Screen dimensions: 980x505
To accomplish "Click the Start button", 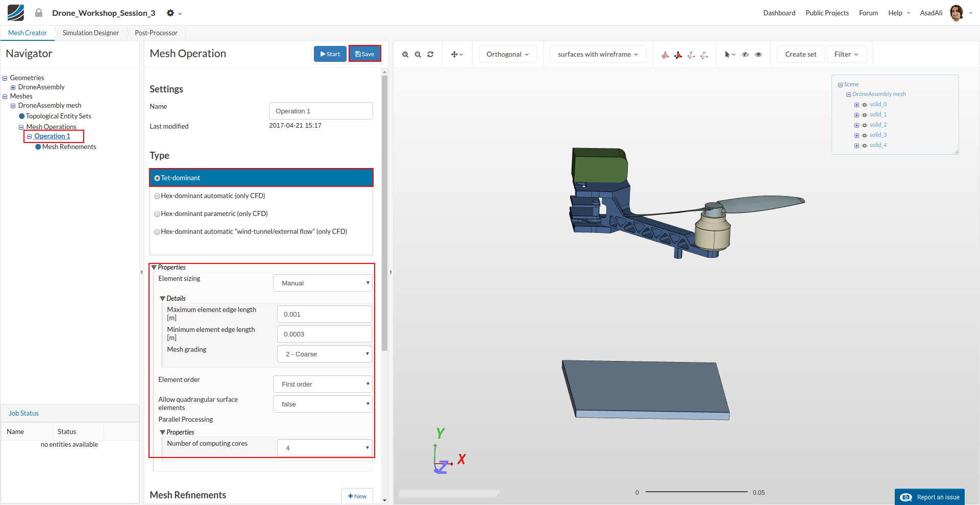I will pyautogui.click(x=330, y=54).
